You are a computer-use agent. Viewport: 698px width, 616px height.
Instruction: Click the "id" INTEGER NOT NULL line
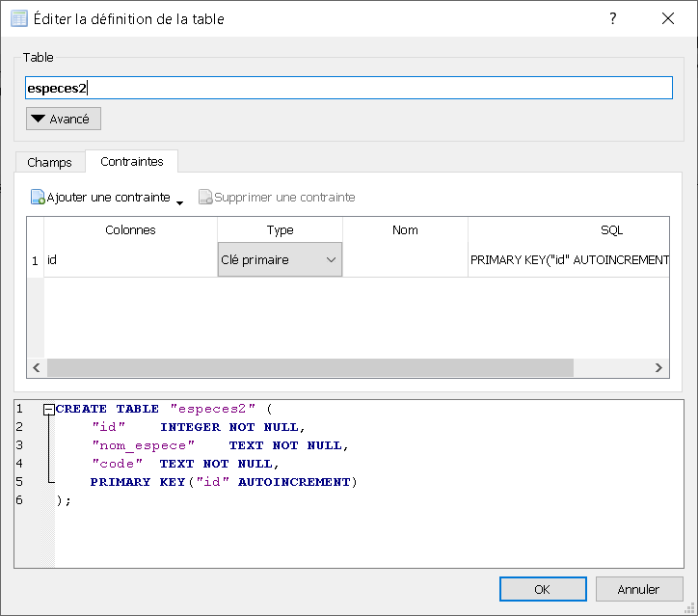pos(198,427)
